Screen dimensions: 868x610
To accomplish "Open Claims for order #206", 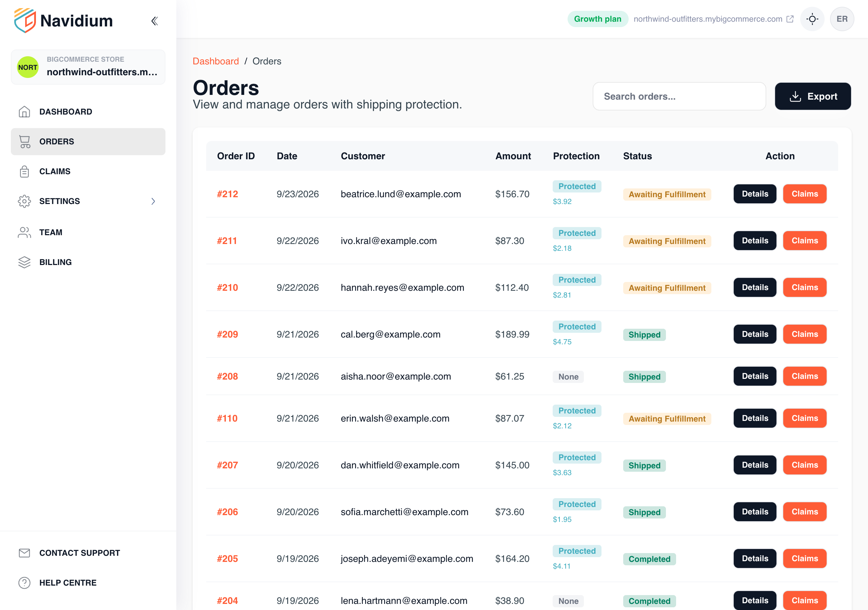I will coord(805,512).
